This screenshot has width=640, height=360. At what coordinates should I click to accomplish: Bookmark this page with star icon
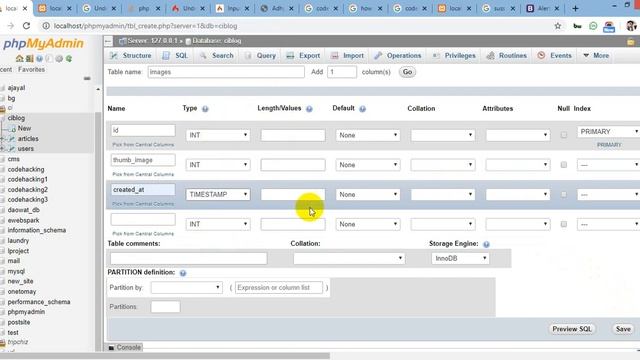click(x=558, y=26)
